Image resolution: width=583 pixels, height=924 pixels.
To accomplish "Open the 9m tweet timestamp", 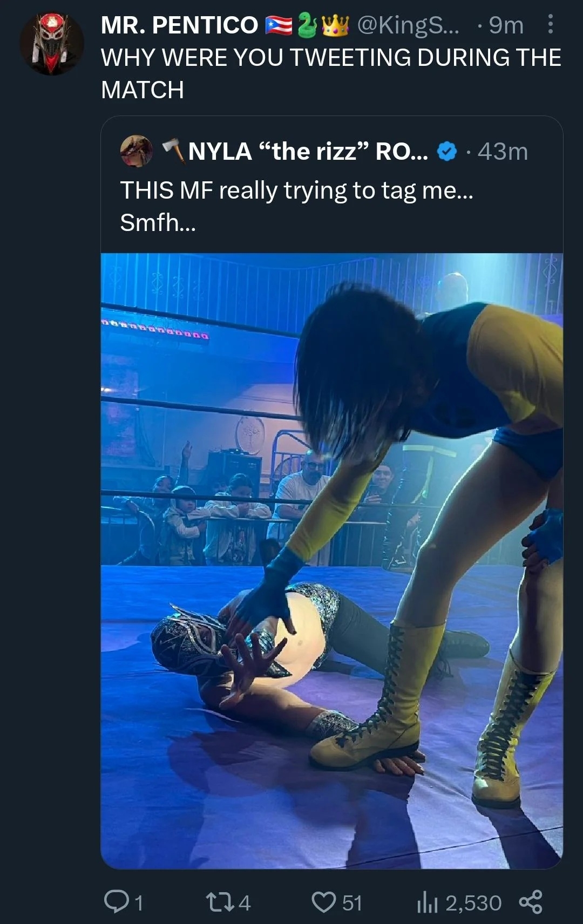I will pos(506,25).
